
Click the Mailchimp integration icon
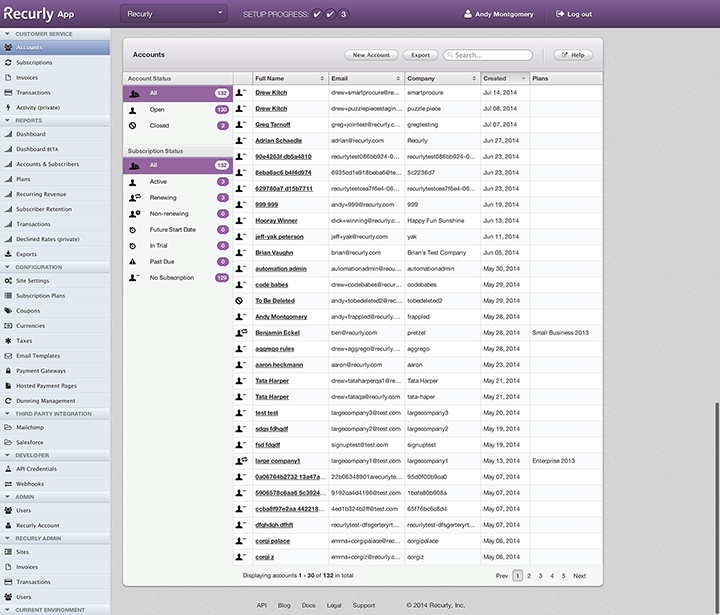click(8, 427)
